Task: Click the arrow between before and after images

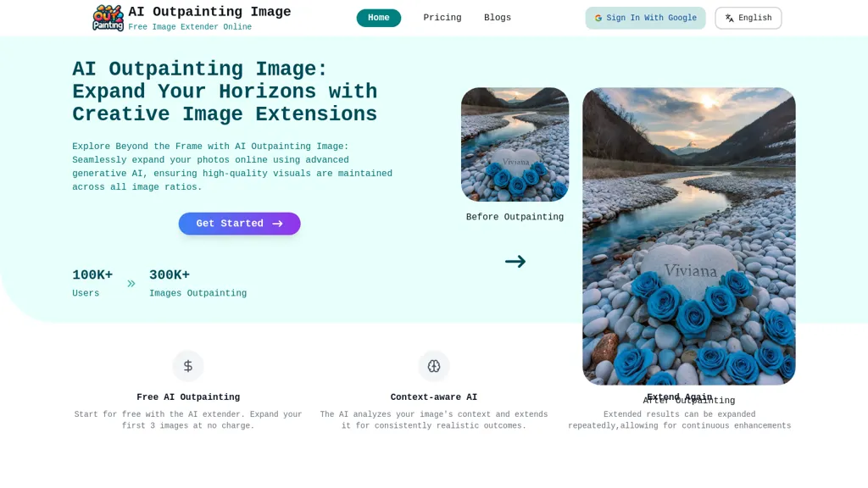Action: [x=515, y=261]
